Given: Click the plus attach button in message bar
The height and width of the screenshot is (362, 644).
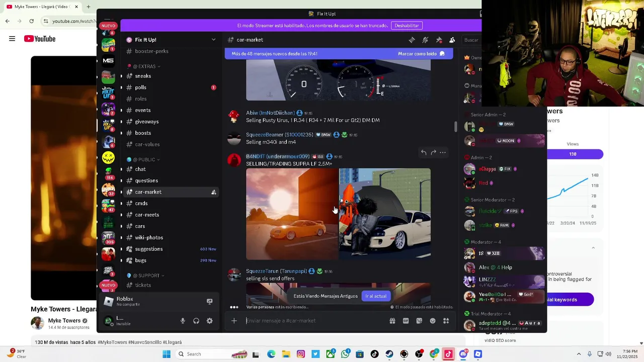Looking at the screenshot, I should pyautogui.click(x=234, y=321).
